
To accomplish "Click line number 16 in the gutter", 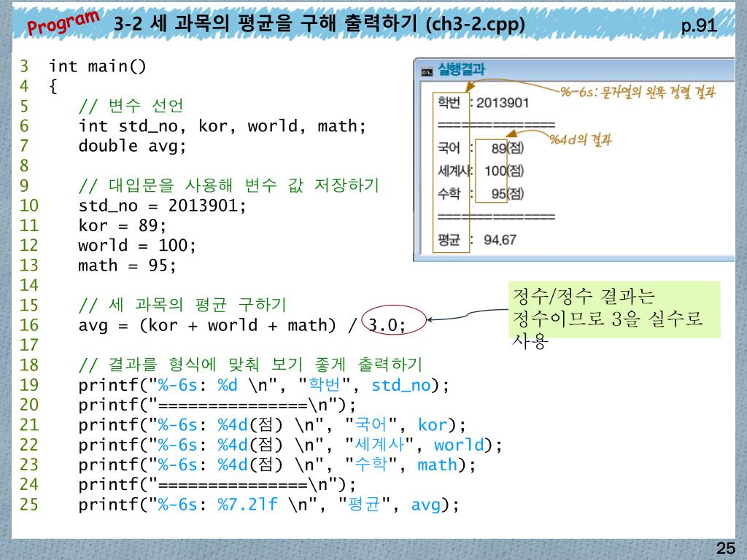I will (28, 325).
